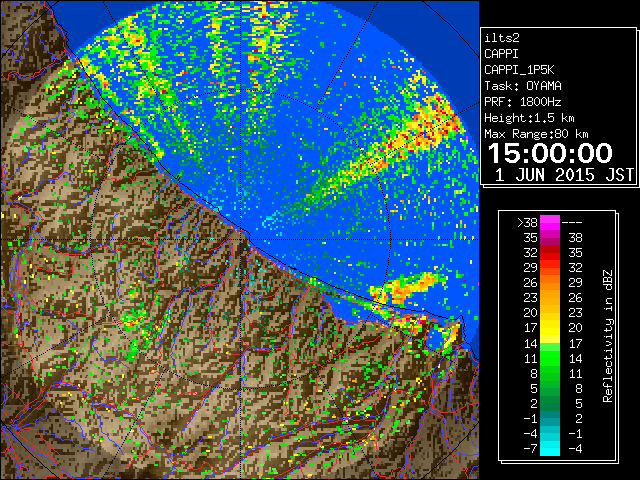This screenshot has height=480, width=640.
Task: Click the 'PRF: 1800Hz' text
Action: 523,102
